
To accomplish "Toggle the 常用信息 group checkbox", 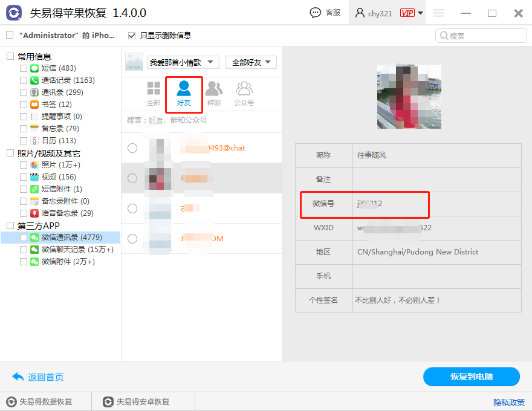I will (x=10, y=56).
